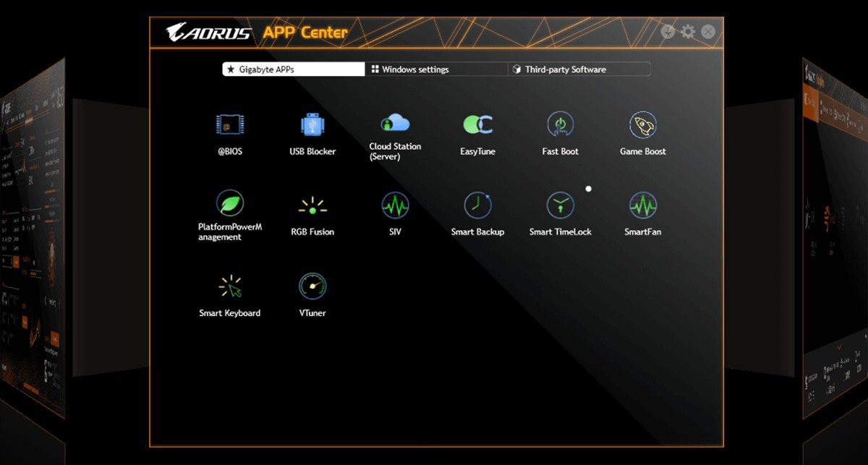
Task: Switch to the Third-party Software tab
Action: click(x=579, y=69)
